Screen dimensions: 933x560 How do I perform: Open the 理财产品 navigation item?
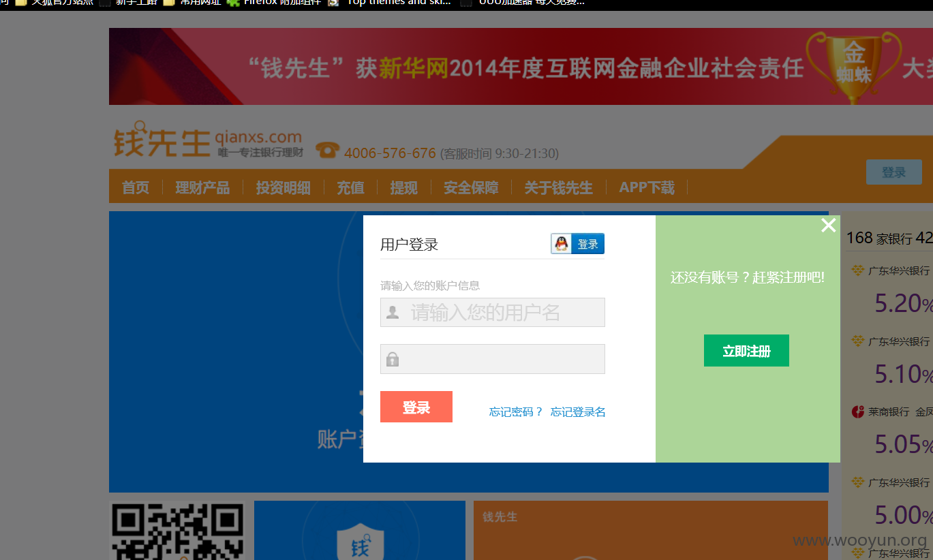pyautogui.click(x=202, y=187)
